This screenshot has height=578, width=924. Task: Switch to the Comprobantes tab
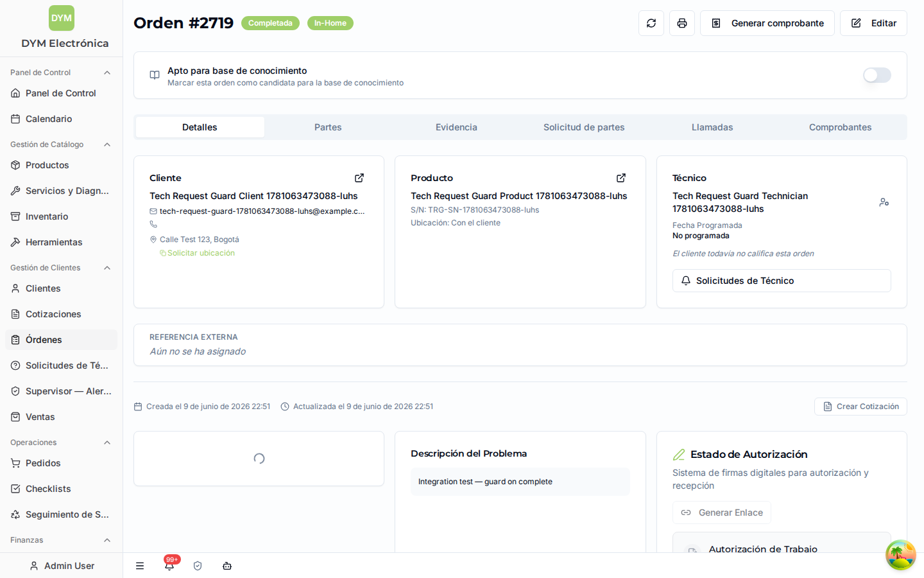click(x=840, y=127)
